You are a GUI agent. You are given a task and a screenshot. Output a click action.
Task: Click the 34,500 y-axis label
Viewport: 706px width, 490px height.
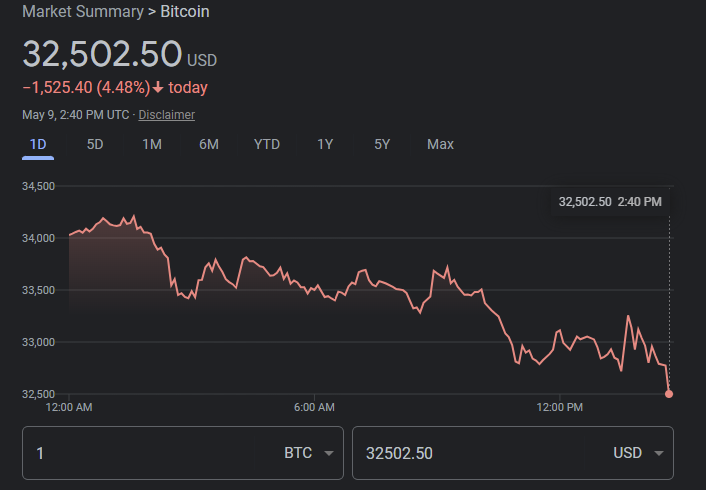(x=38, y=186)
